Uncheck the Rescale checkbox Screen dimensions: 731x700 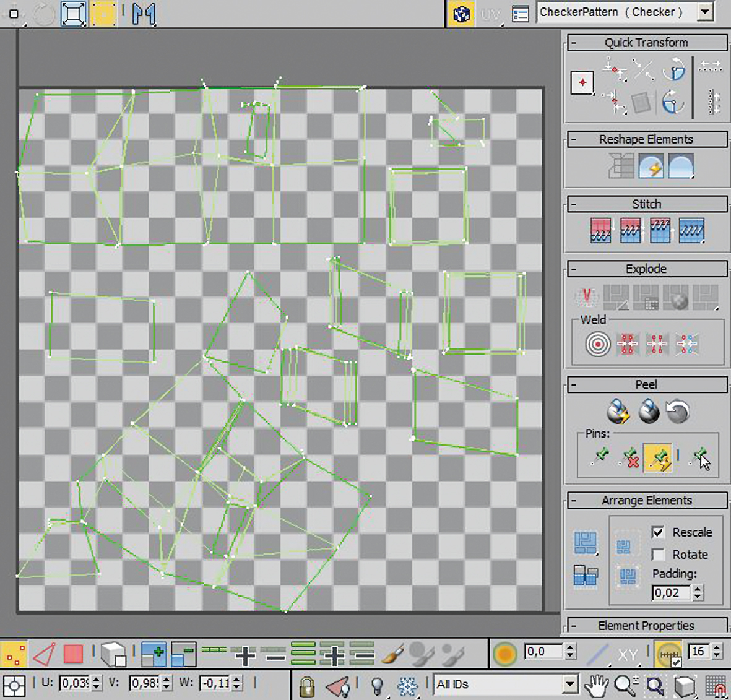point(659,532)
